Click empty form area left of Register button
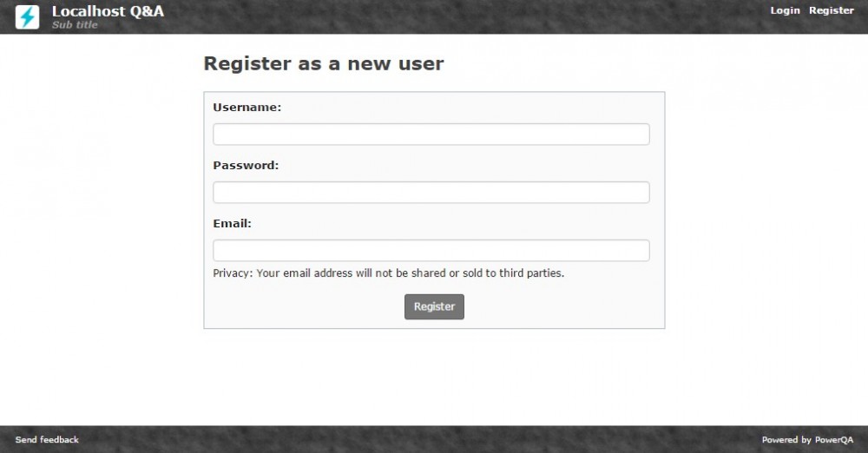 click(304, 307)
